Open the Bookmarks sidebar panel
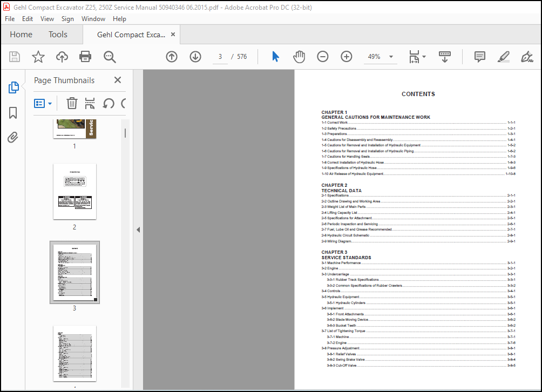This screenshot has height=392, width=542. pyautogui.click(x=13, y=113)
